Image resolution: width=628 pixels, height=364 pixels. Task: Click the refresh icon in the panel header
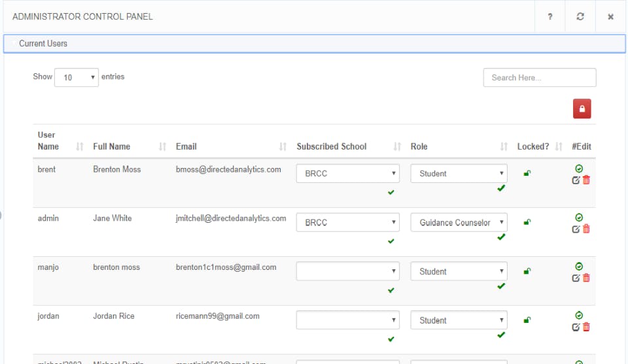point(580,16)
